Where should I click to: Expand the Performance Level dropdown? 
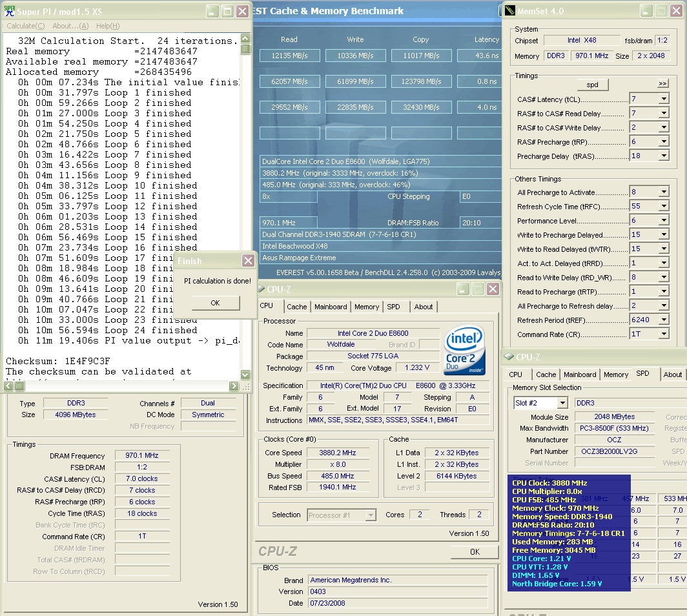point(664,220)
